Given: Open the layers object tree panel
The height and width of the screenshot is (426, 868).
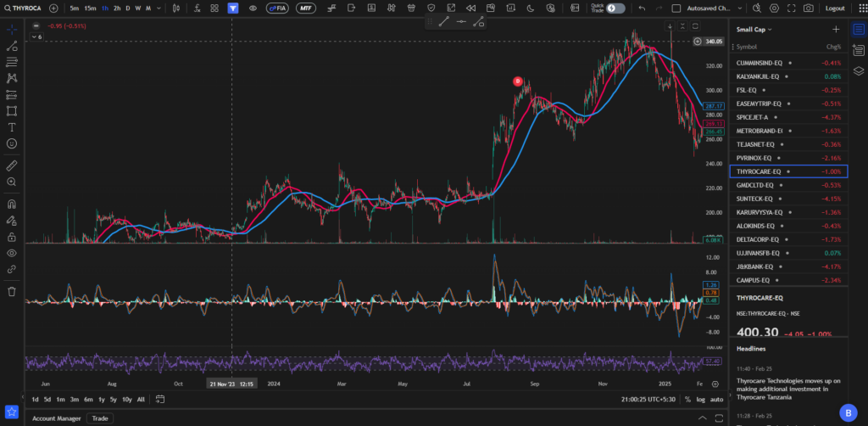Looking at the screenshot, I should (858, 71).
